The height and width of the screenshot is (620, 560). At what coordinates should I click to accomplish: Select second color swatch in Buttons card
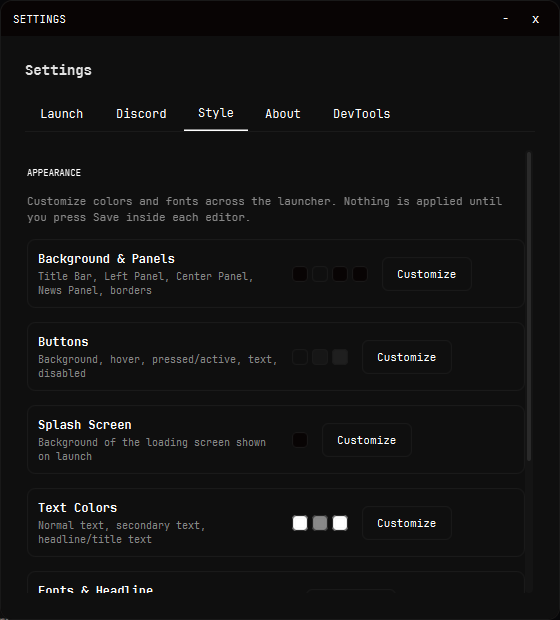click(x=320, y=357)
